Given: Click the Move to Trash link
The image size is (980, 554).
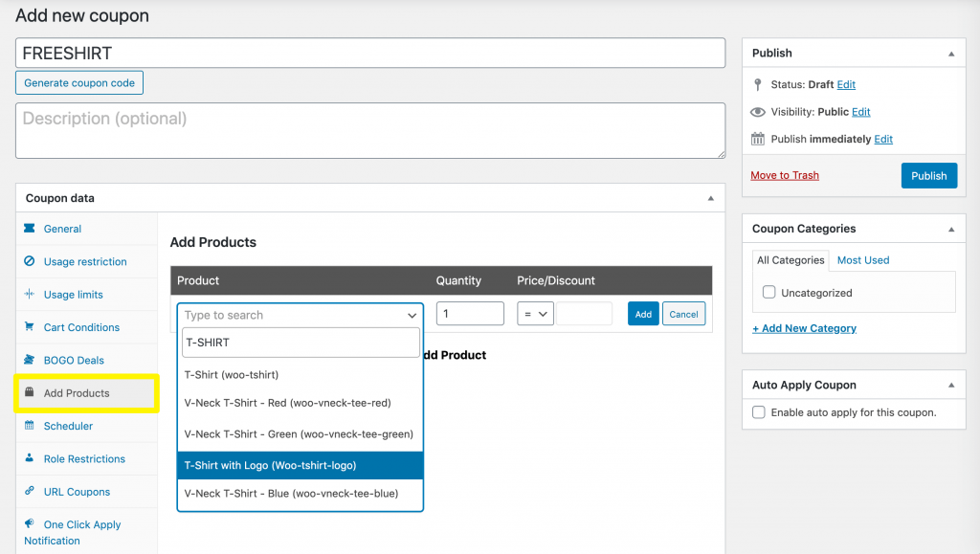Looking at the screenshot, I should pos(784,175).
